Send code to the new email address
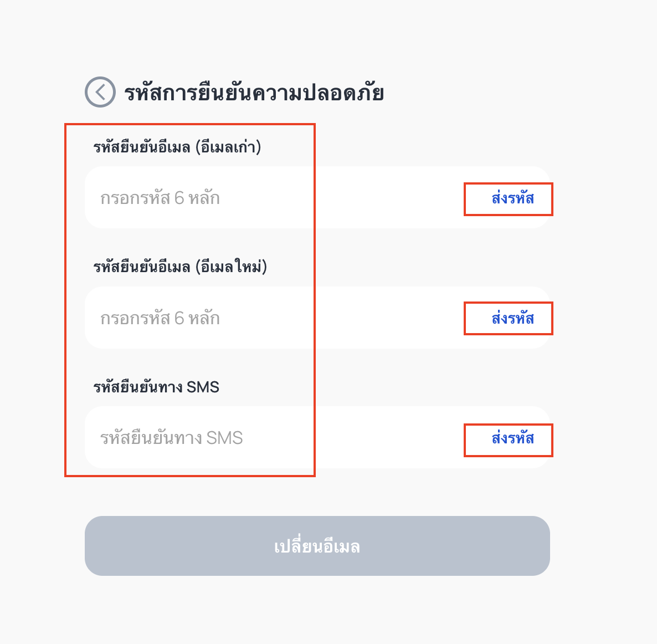657x644 pixels. point(512,318)
